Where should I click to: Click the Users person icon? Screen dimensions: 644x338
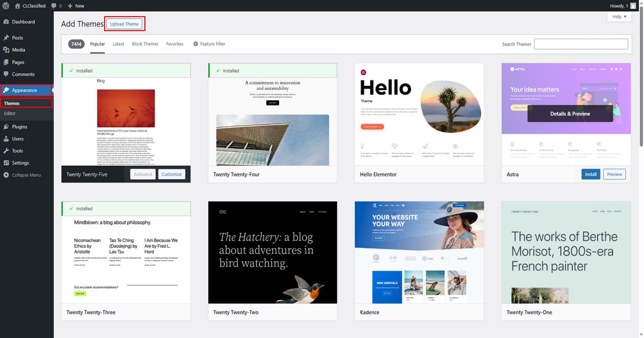(6, 139)
